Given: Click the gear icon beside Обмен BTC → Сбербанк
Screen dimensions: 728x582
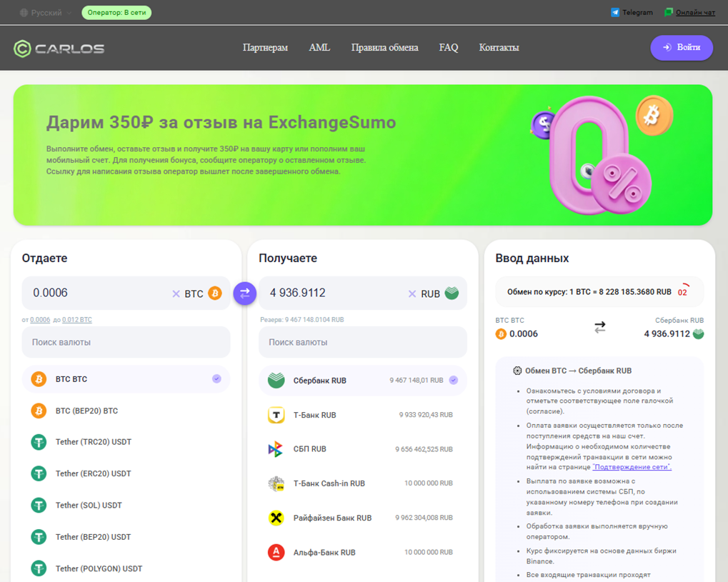Looking at the screenshot, I should coord(517,371).
